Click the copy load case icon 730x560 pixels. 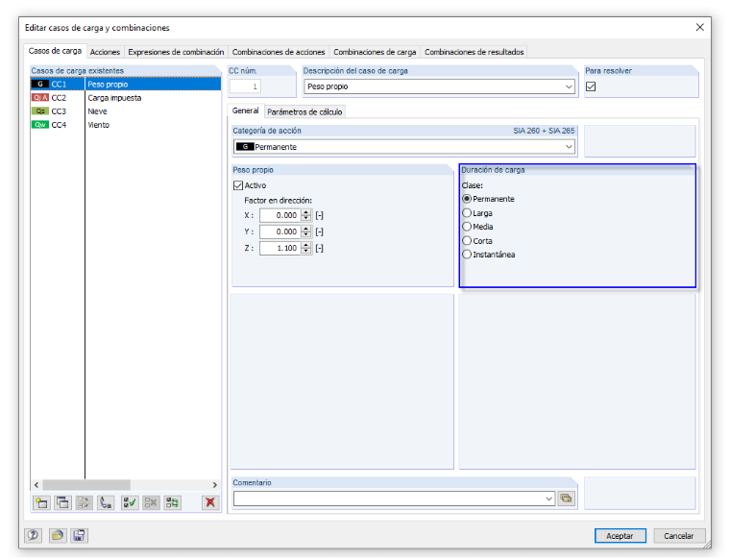tap(62, 502)
